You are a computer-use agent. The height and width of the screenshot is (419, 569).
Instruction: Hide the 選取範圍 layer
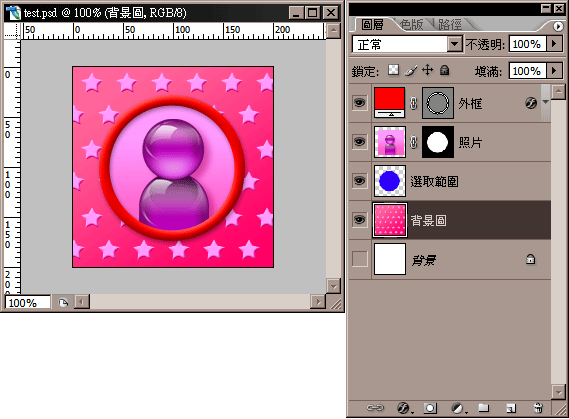pyautogui.click(x=360, y=181)
